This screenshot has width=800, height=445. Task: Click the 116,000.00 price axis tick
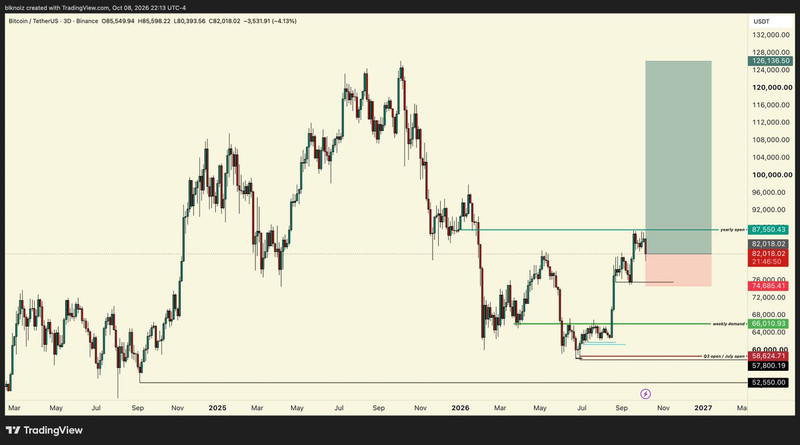(771, 105)
